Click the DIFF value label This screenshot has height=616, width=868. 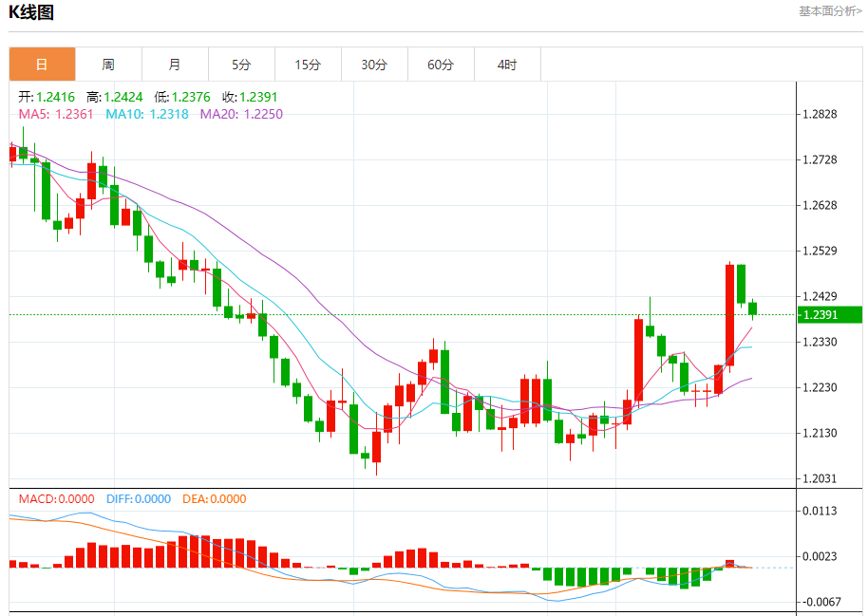(139, 498)
